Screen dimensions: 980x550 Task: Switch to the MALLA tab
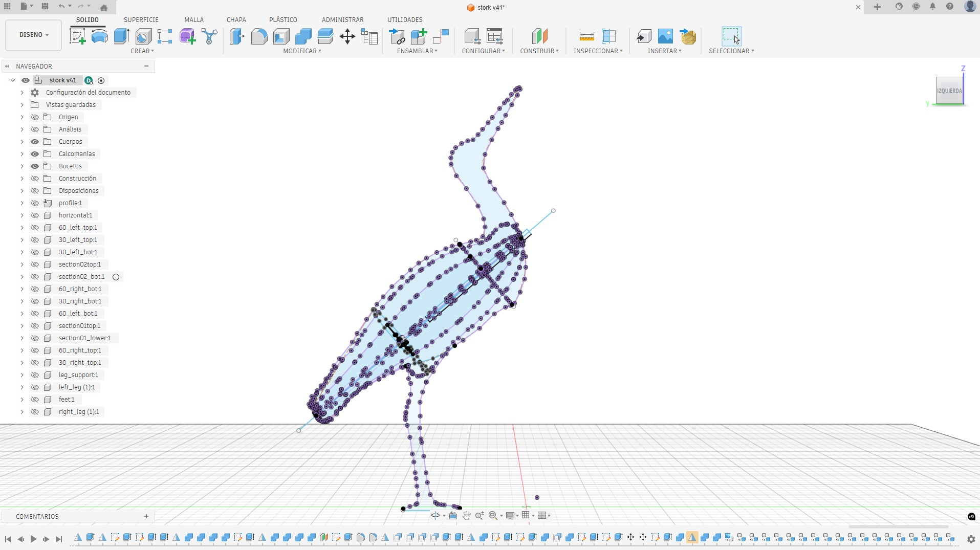[x=194, y=19]
